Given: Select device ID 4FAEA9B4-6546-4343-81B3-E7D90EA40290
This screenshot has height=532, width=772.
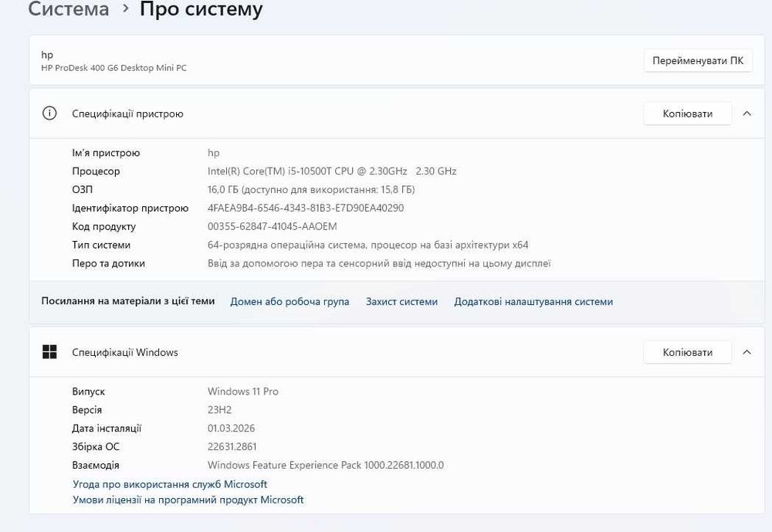Looking at the screenshot, I should (306, 208).
